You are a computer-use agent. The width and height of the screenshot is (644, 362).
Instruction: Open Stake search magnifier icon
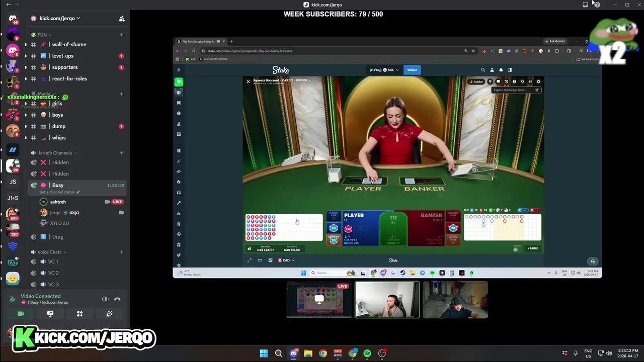[x=483, y=70]
